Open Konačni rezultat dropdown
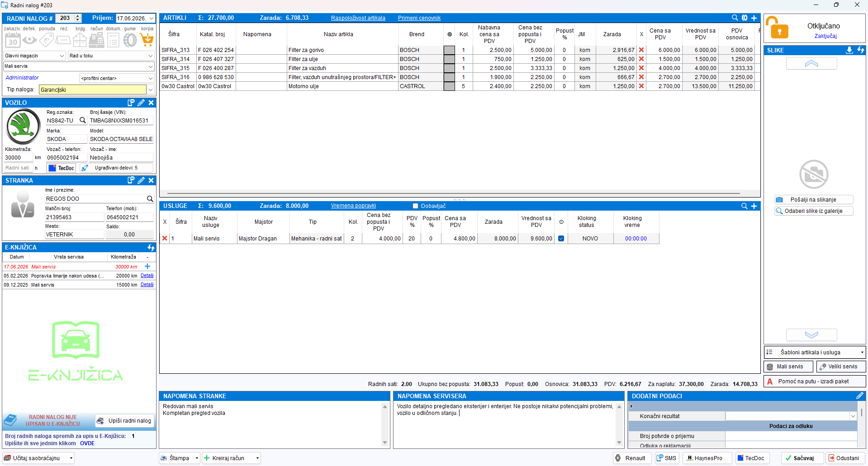This screenshot has width=868, height=466. 853,416
